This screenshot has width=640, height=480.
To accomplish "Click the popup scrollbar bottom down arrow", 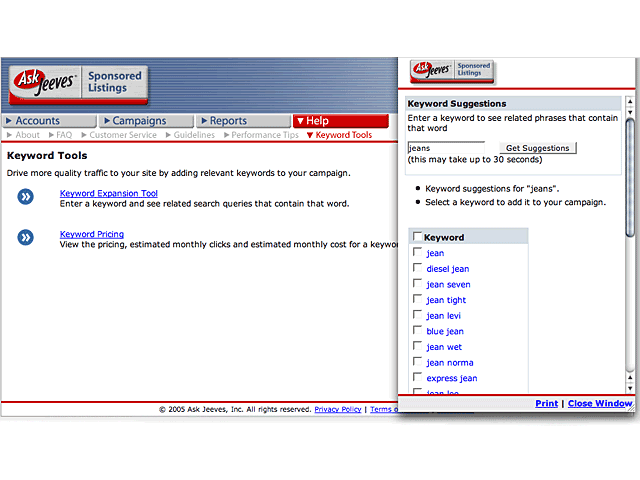I will pyautogui.click(x=630, y=389).
